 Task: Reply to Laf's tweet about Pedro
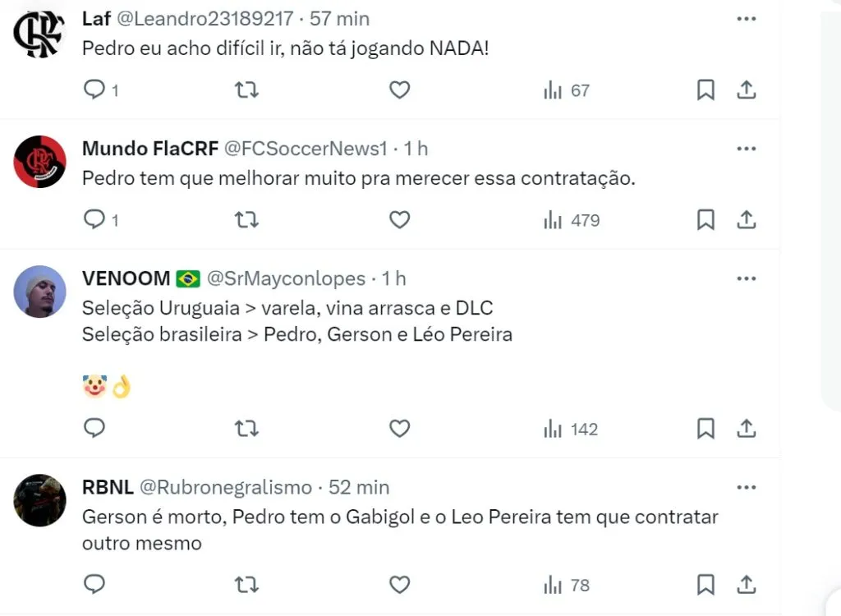pyautogui.click(x=95, y=90)
